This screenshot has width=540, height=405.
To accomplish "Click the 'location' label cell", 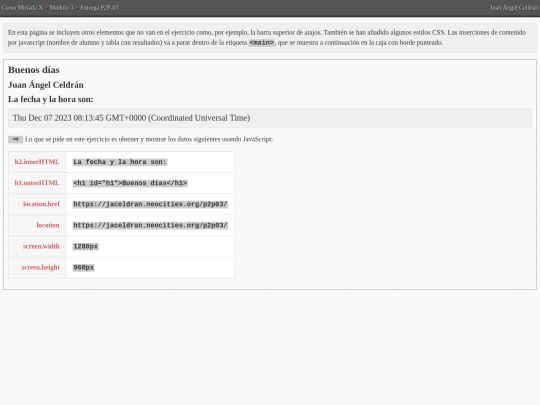I will [37, 225].
